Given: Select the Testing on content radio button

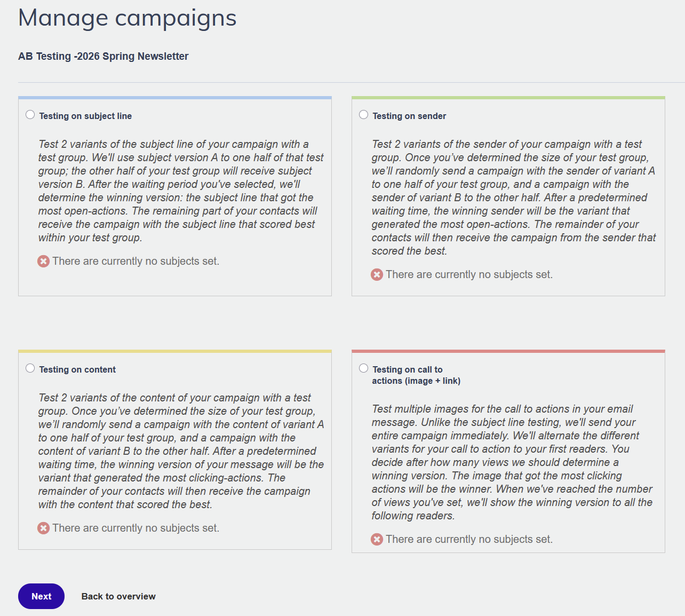Looking at the screenshot, I should point(30,368).
